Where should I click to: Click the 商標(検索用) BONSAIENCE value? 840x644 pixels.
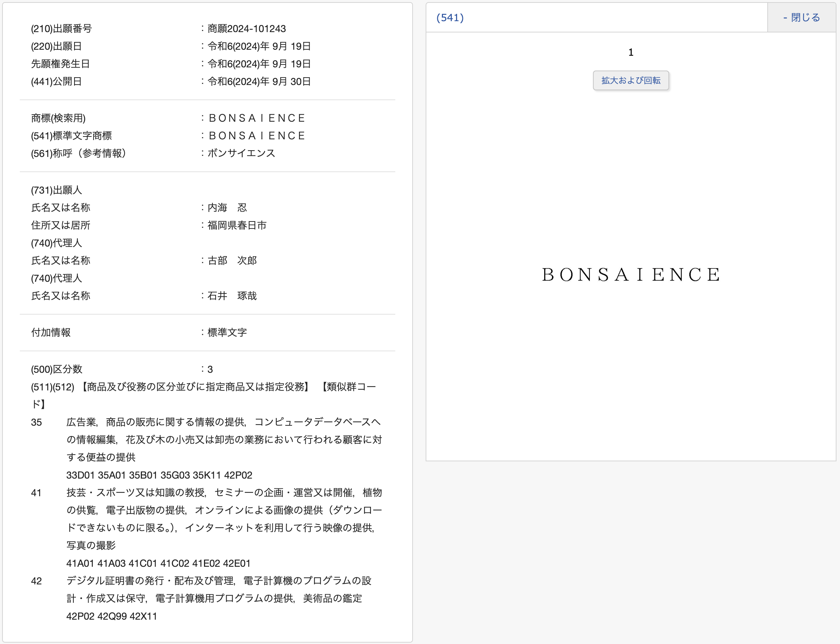pos(257,118)
